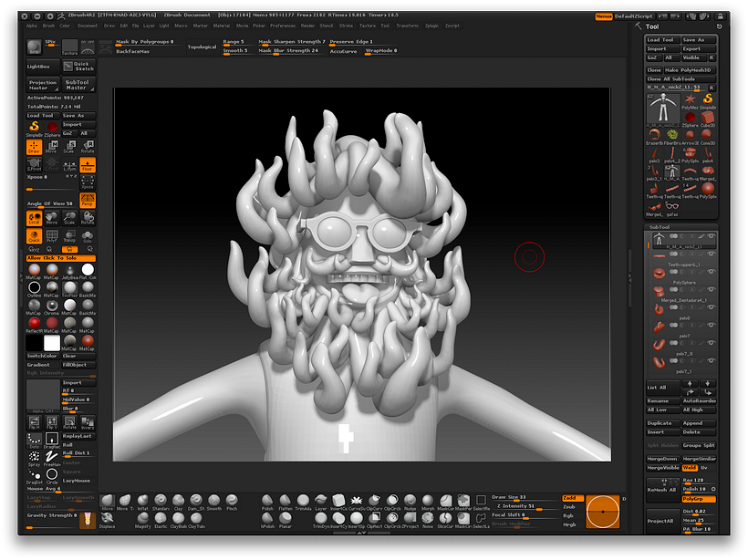The height and width of the screenshot is (560, 748).
Task: Click the Make PolyMesh3D button
Action: pos(690,70)
